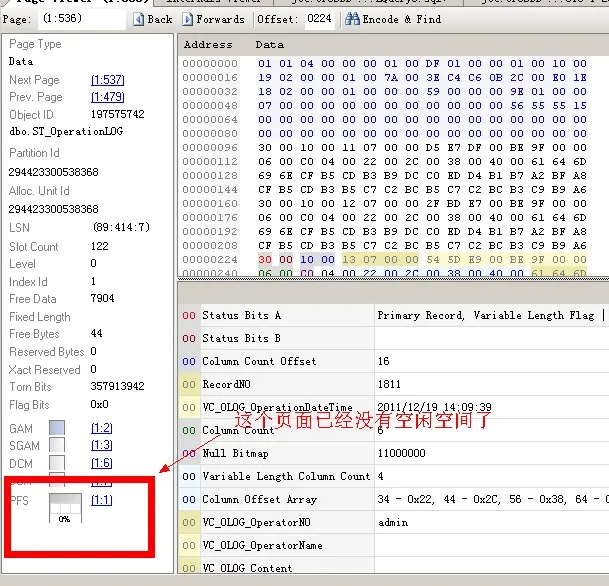Click the Offset value field

pyautogui.click(x=320, y=19)
